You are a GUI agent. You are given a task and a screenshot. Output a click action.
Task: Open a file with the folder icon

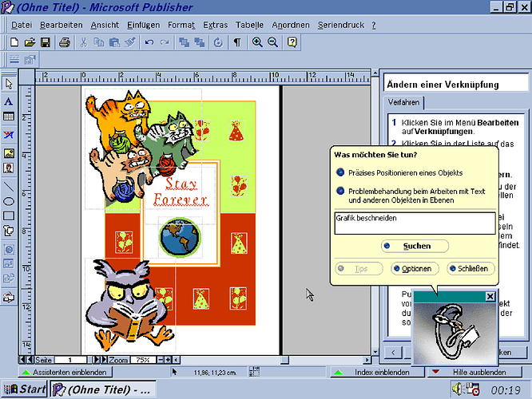coord(30,42)
